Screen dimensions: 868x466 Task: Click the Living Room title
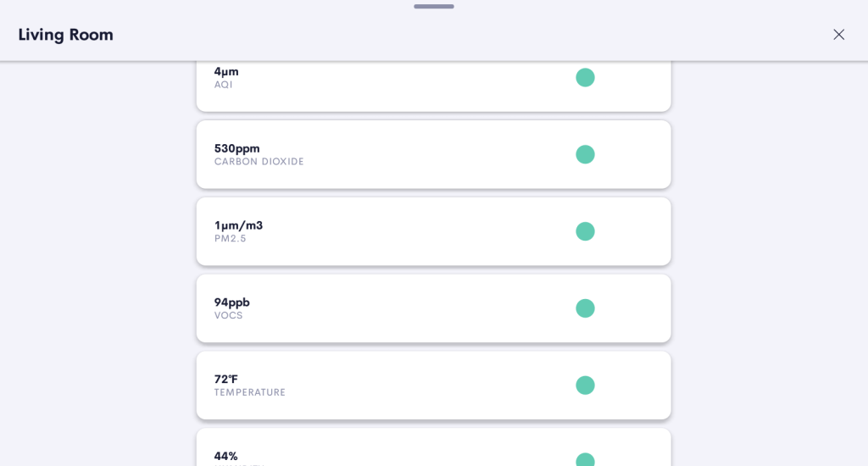[65, 35]
